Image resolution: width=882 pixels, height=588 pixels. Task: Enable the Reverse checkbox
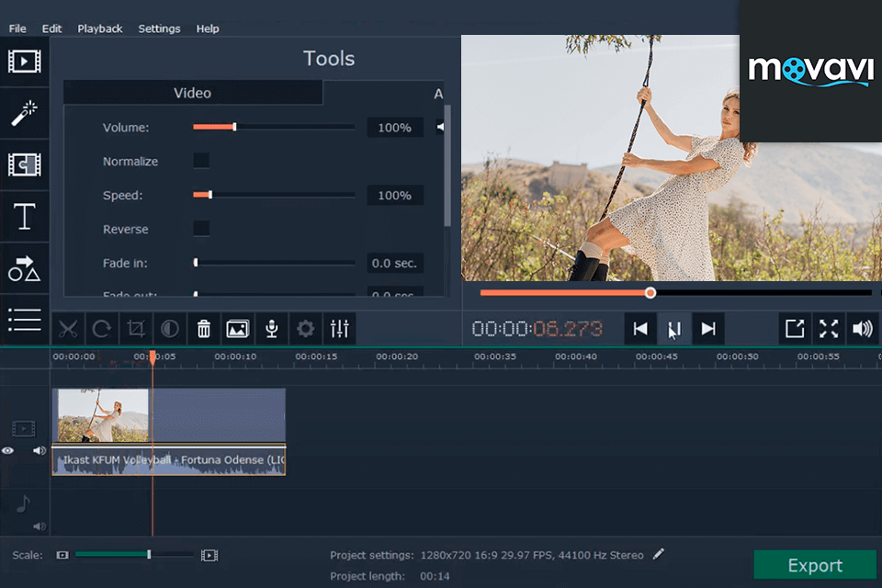tap(200, 229)
